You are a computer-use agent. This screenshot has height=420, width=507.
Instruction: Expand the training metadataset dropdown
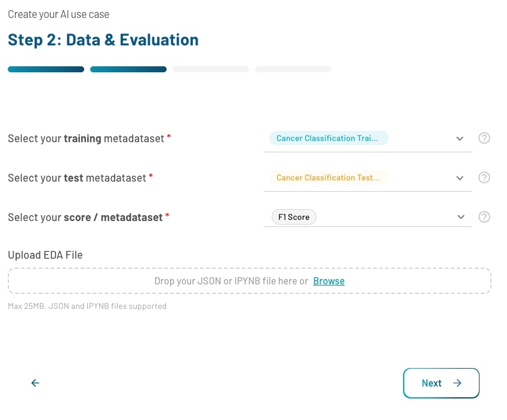(460, 138)
